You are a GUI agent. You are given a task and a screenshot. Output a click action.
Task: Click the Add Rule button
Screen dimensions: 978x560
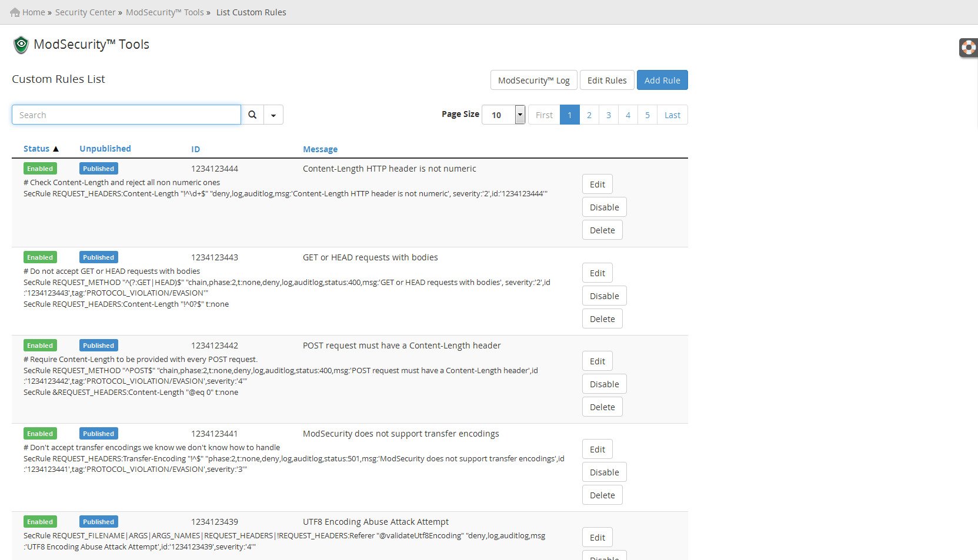point(662,81)
